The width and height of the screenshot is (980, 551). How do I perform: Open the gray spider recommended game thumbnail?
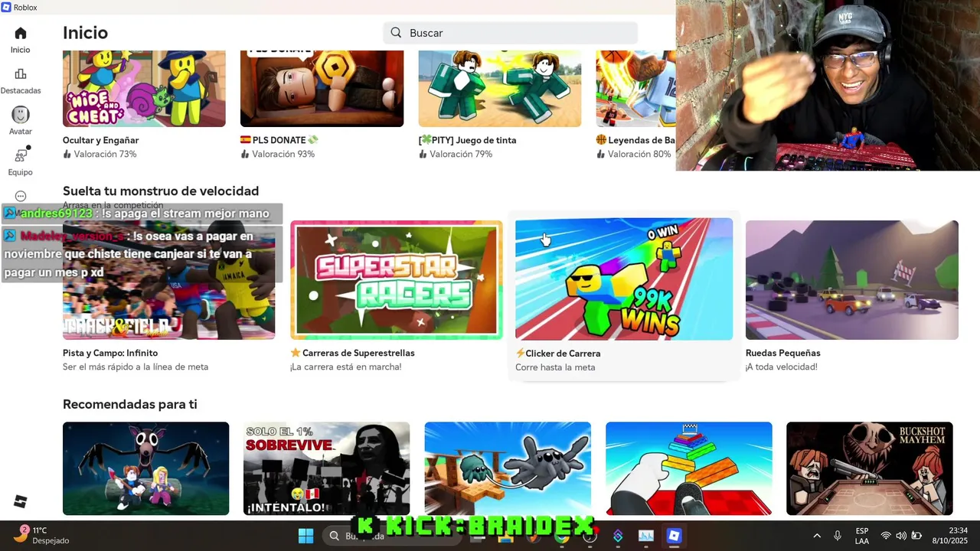click(x=508, y=468)
